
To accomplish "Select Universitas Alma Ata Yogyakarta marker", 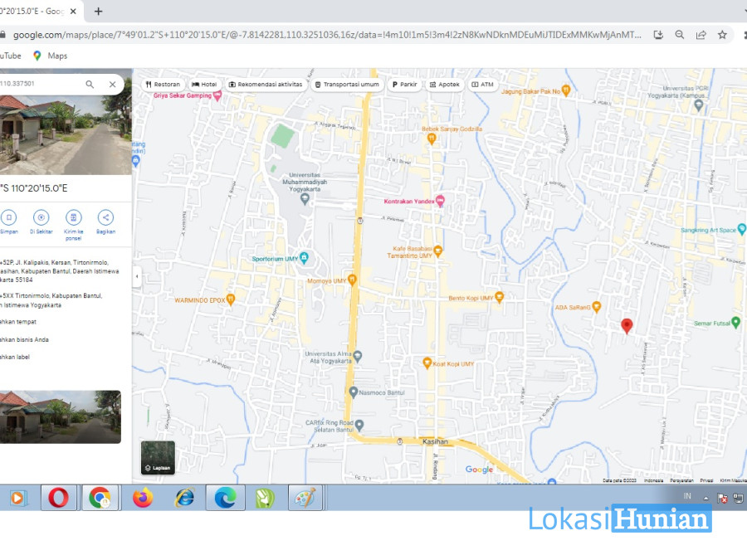I will coord(358,355).
